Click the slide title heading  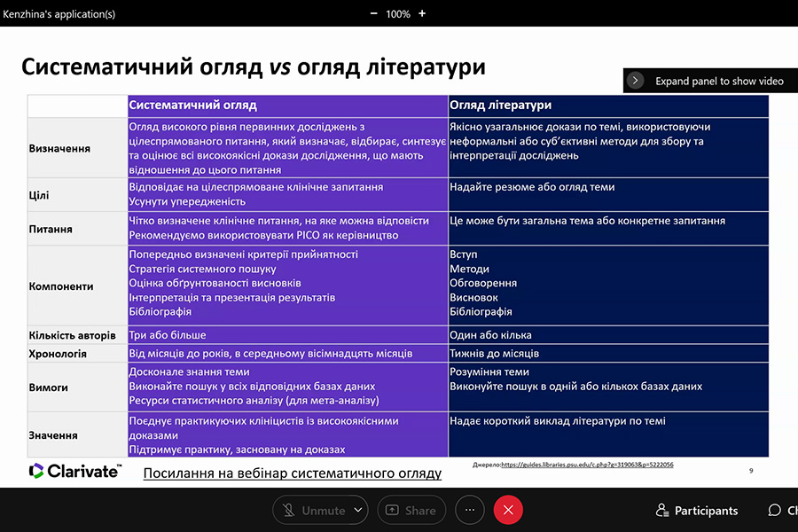(x=254, y=66)
